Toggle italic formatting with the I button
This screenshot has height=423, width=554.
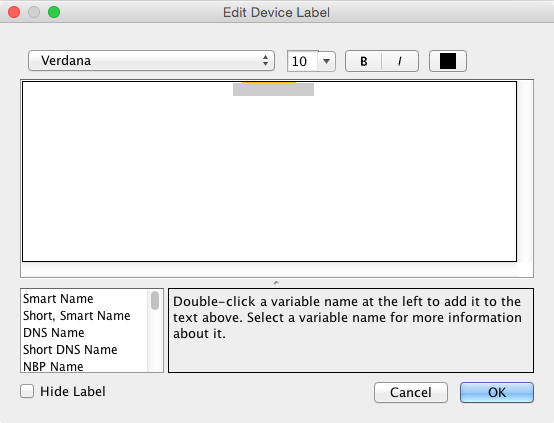tap(400, 61)
